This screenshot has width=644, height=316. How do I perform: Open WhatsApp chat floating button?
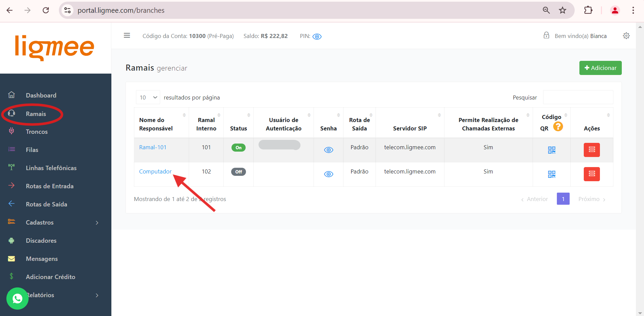(x=17, y=298)
